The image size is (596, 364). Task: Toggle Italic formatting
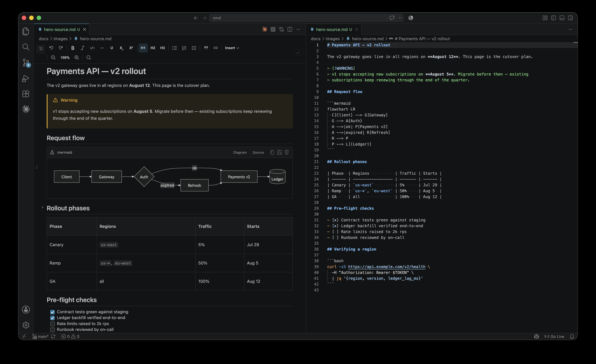[83, 48]
